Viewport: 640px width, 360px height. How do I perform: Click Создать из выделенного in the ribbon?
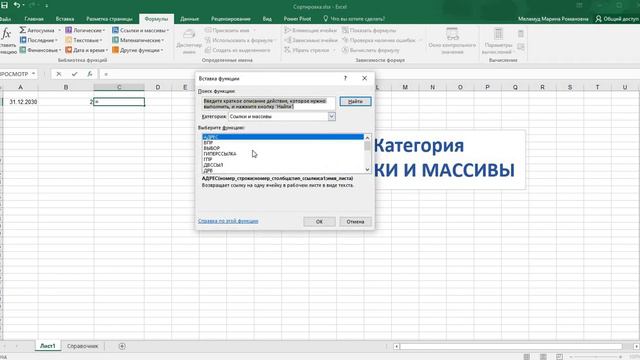coord(238,50)
